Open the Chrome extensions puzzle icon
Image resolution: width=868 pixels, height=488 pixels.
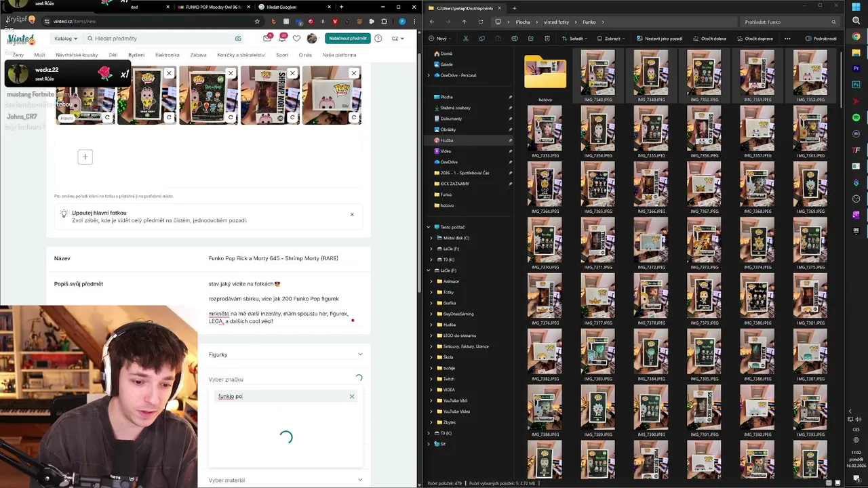[x=384, y=21]
